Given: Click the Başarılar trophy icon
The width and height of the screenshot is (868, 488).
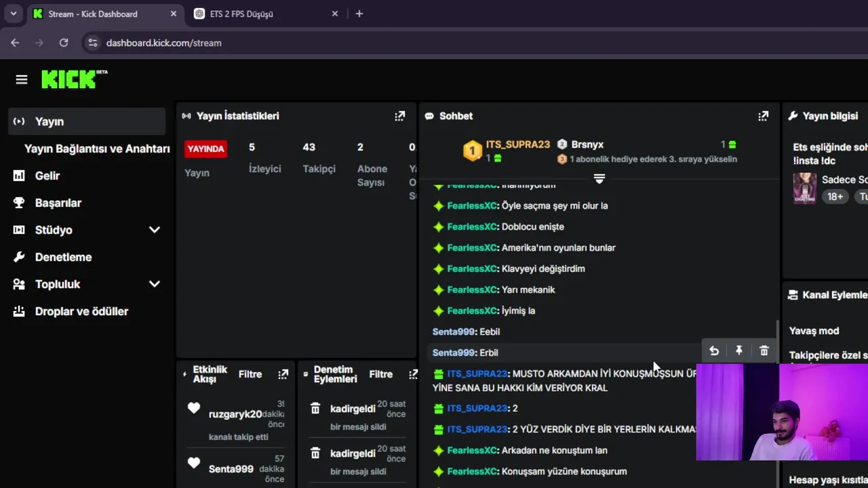Looking at the screenshot, I should point(19,203).
